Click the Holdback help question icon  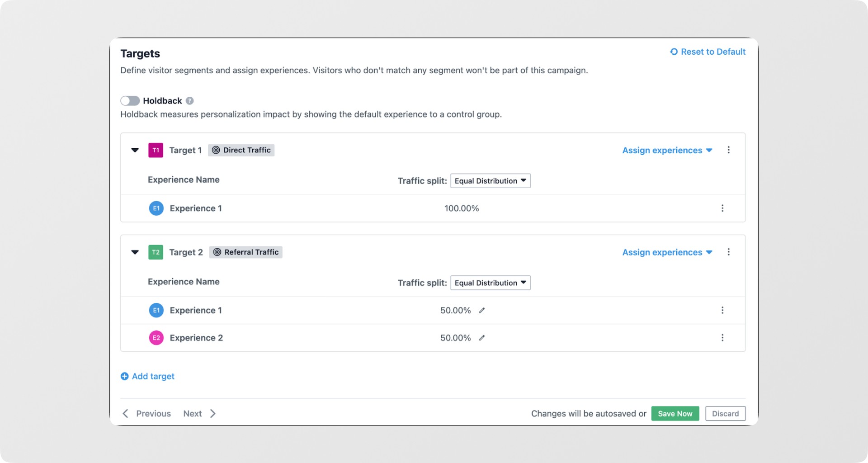(190, 101)
